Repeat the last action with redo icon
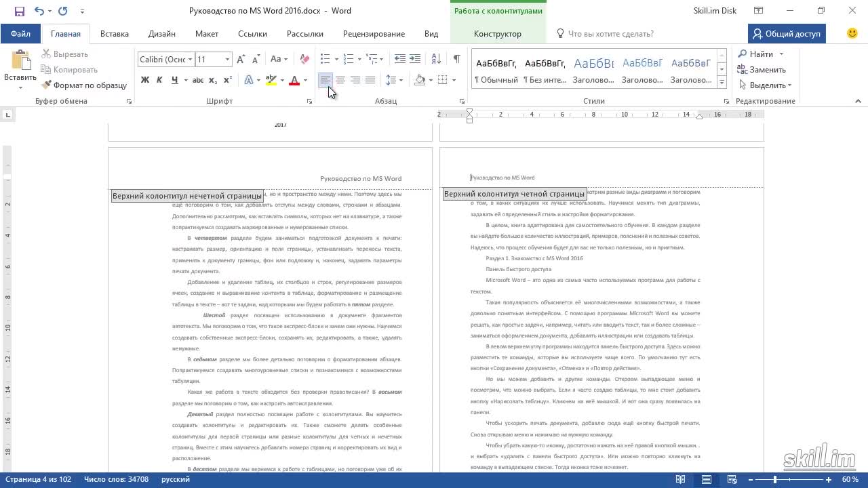 pyautogui.click(x=63, y=11)
